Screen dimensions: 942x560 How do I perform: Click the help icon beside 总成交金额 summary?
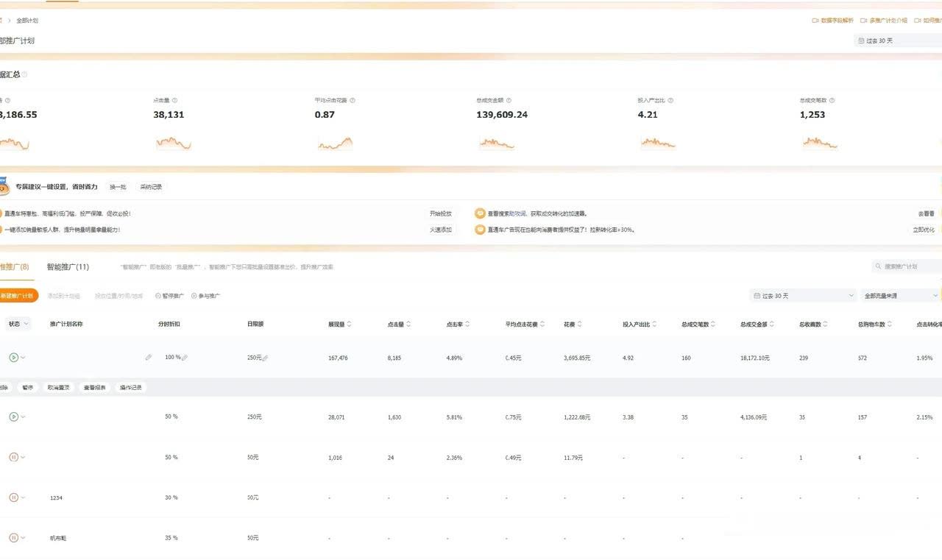tap(509, 100)
